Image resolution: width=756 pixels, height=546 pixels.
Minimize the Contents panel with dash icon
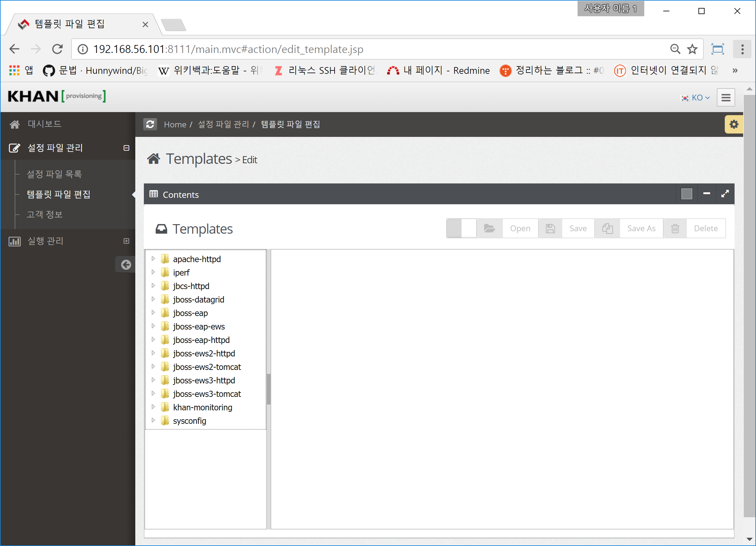pos(706,194)
